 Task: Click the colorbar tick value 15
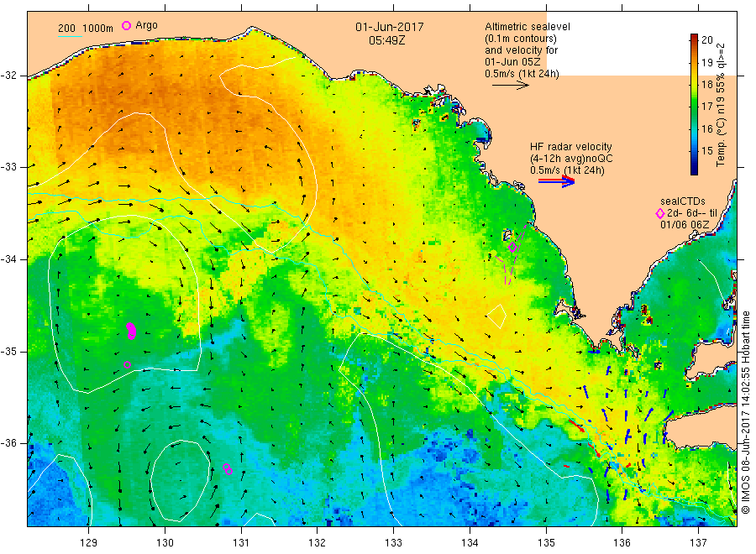pyautogui.click(x=706, y=151)
